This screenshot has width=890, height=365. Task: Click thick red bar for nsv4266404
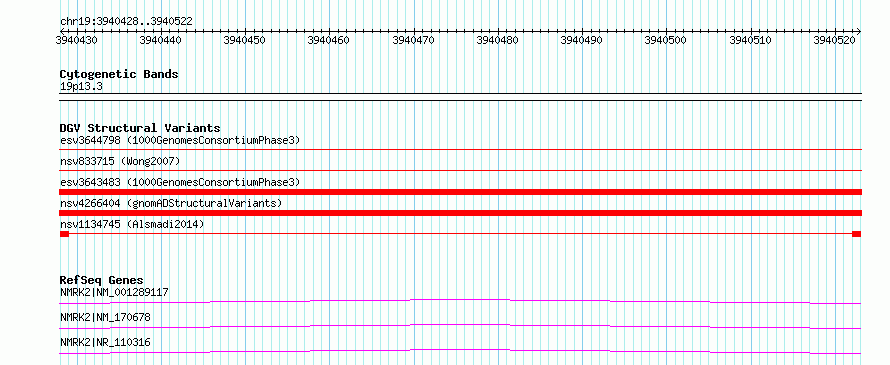tap(460, 213)
